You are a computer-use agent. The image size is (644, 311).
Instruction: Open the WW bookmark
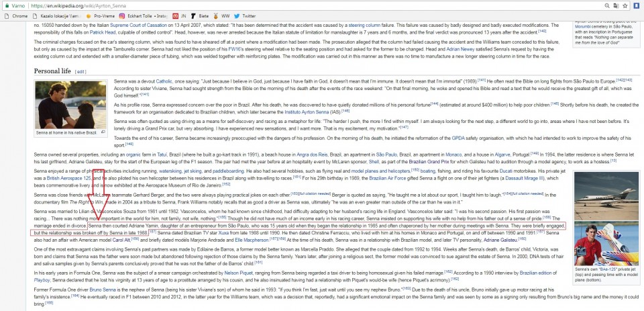[221, 16]
